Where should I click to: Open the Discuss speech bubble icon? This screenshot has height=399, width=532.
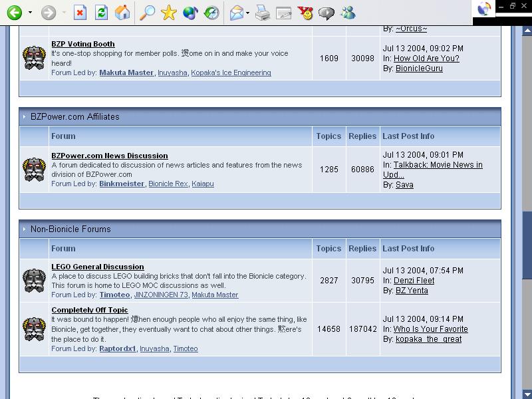[327, 13]
